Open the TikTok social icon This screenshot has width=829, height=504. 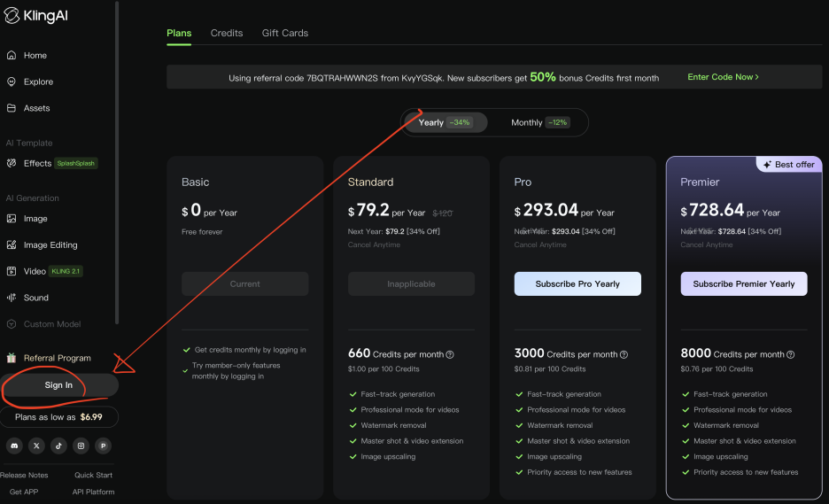[x=58, y=446]
